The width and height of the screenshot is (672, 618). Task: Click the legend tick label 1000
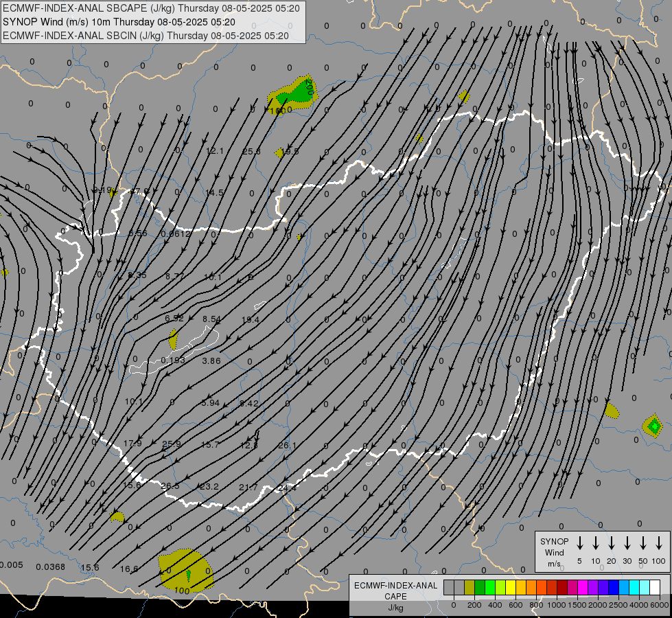pyautogui.click(x=556, y=605)
